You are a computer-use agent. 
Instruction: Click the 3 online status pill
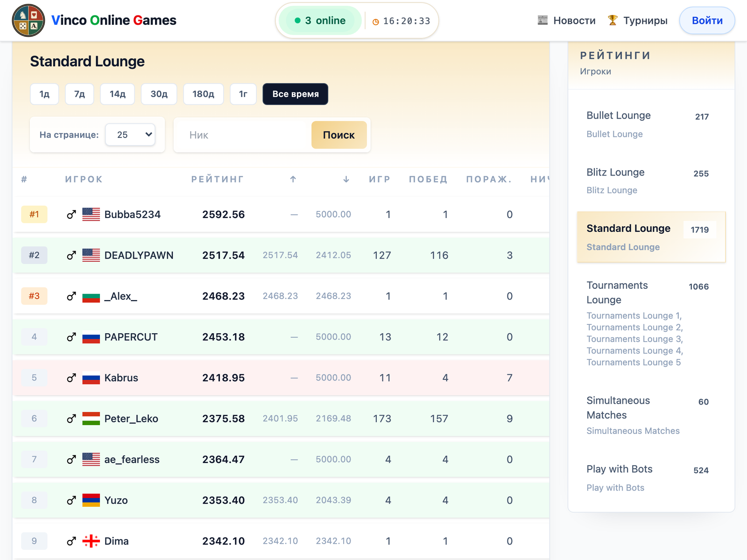(x=320, y=21)
